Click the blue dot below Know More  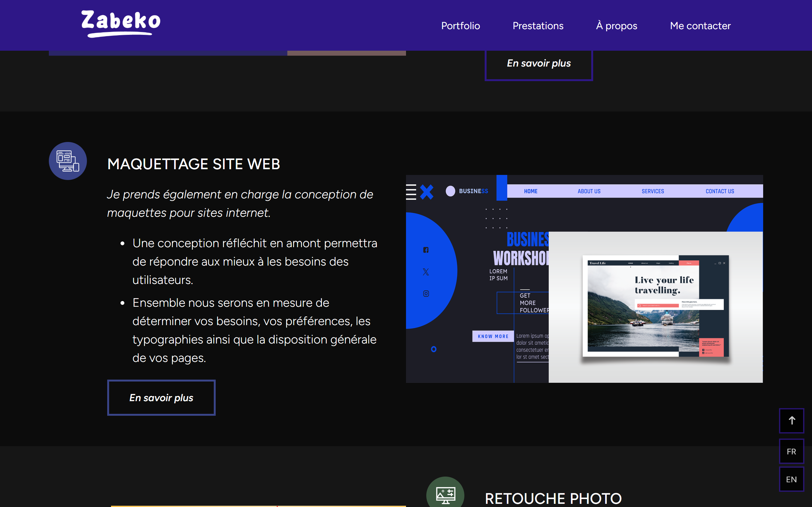[434, 349]
